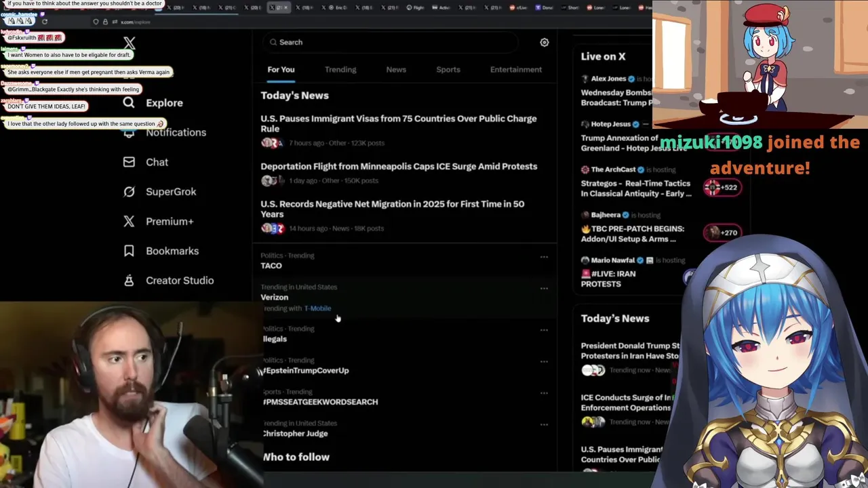868x488 pixels.
Task: Switch to the Entertainment tab
Action: 516,70
